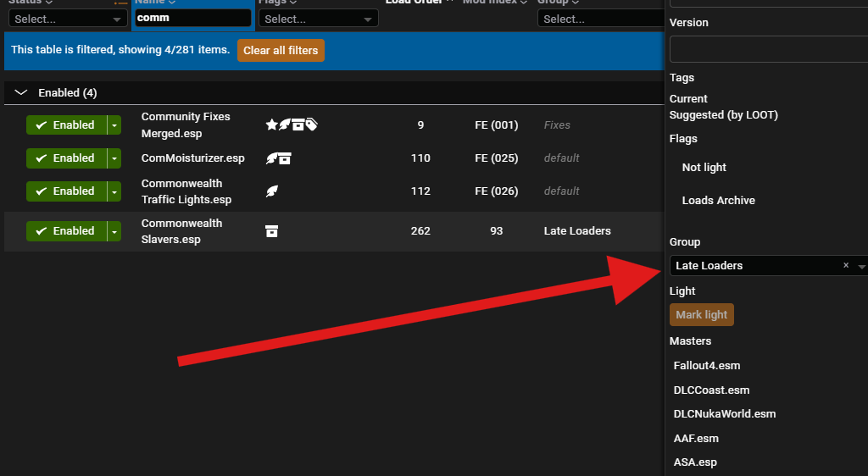Click the Loads Archive flag entry

pyautogui.click(x=719, y=201)
